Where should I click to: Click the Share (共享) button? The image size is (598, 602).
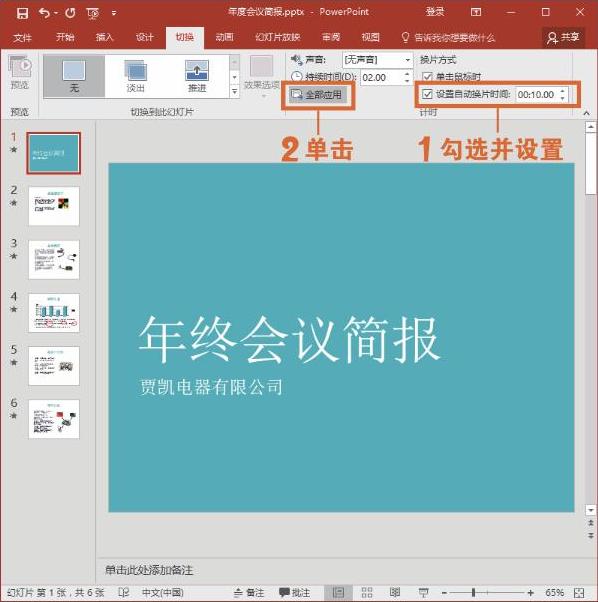point(563,37)
